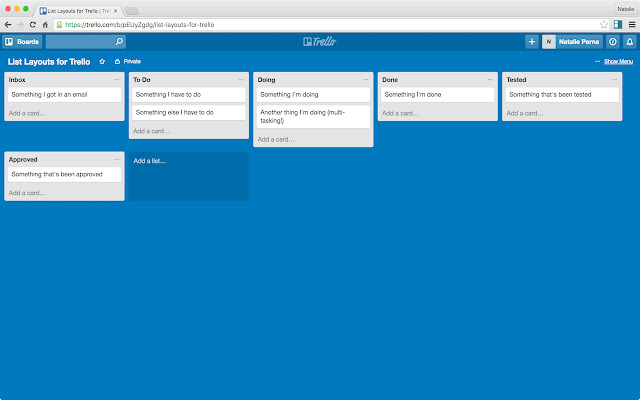Screen dimensions: 640x400
Task: Click the Doing list title
Action: click(267, 80)
